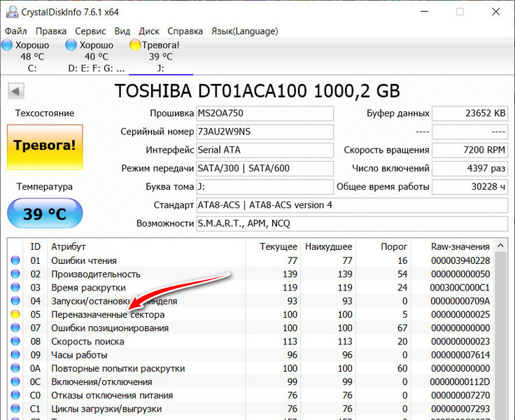Click status dot for 07 Ошибки позиционирования

(15, 328)
